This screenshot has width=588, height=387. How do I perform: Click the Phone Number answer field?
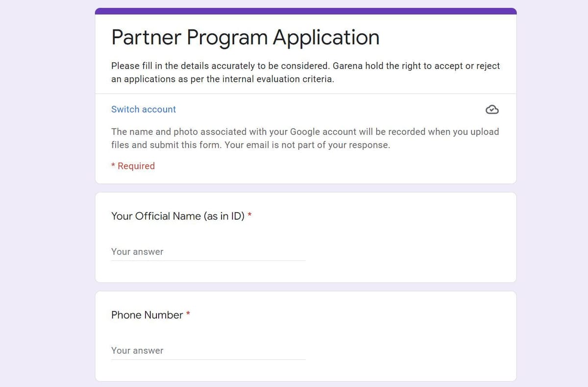pyautogui.click(x=206, y=350)
